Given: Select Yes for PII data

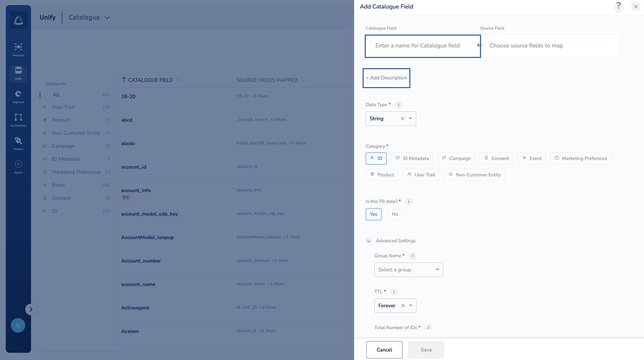Looking at the screenshot, I should click(373, 214).
